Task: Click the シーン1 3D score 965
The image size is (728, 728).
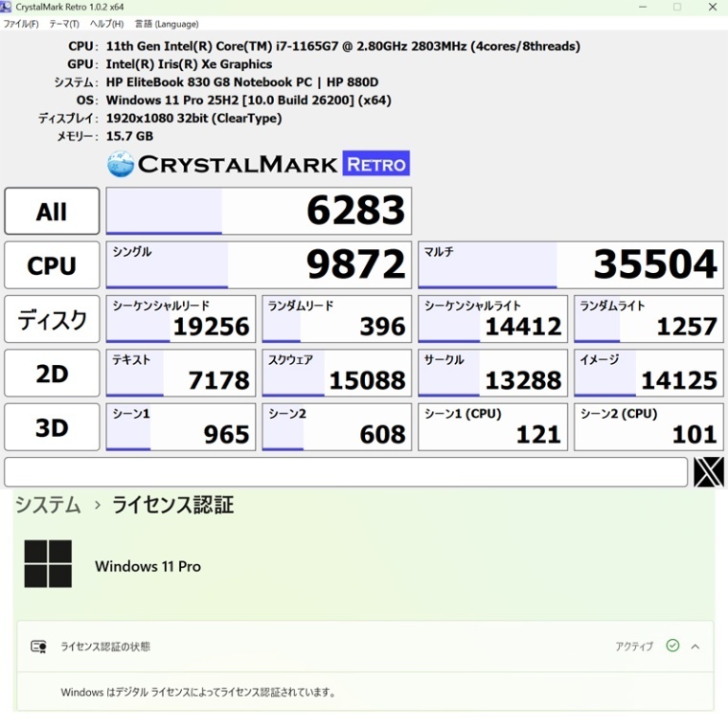Action: [x=181, y=426]
